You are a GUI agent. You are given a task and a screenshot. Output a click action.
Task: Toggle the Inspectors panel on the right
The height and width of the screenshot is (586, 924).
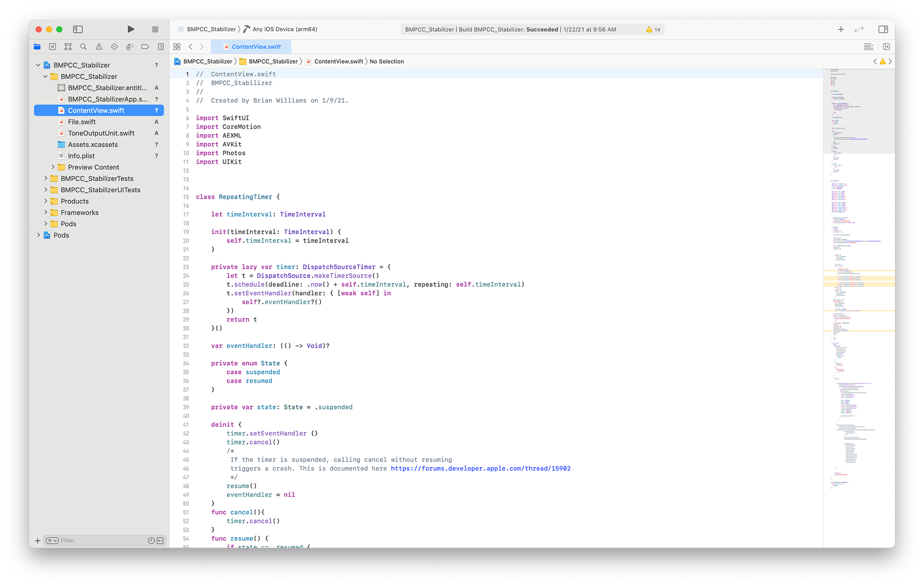[883, 29]
